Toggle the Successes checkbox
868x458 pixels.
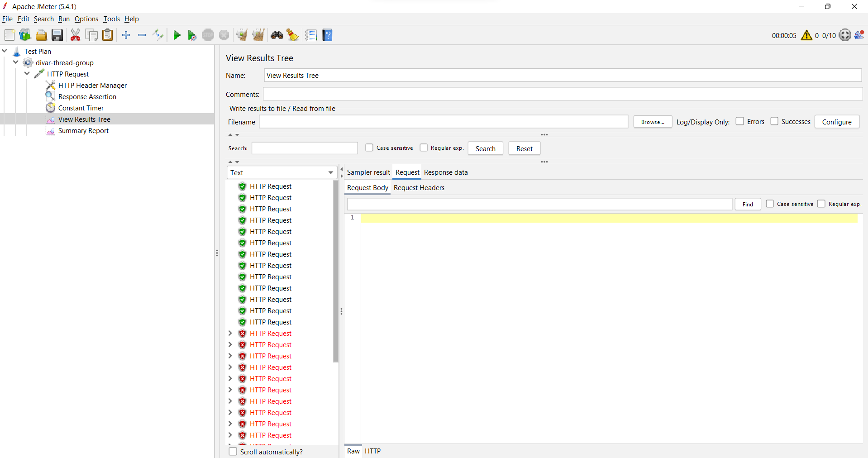(774, 121)
